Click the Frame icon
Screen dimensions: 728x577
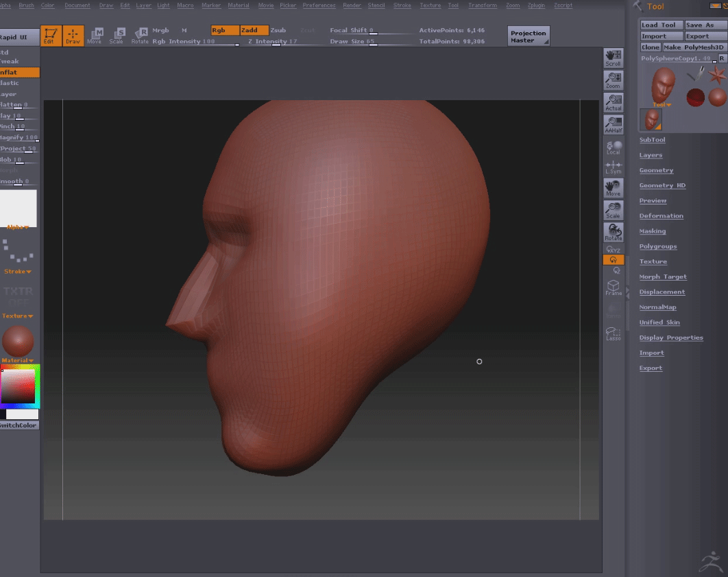point(613,287)
